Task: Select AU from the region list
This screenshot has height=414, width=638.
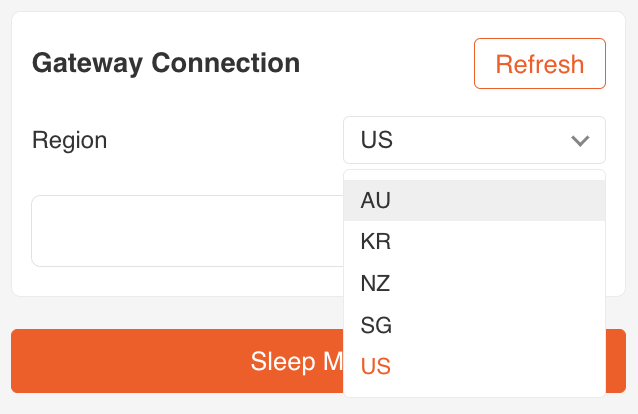Action: pyautogui.click(x=474, y=200)
